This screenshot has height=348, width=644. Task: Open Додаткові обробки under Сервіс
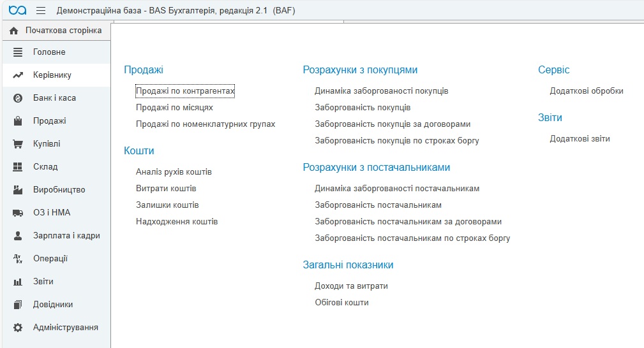click(x=586, y=91)
